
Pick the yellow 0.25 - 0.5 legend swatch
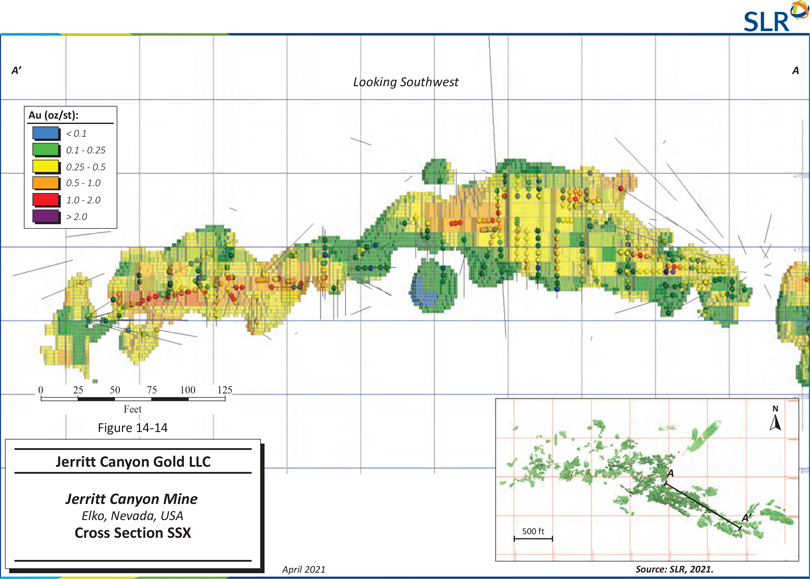point(46,167)
